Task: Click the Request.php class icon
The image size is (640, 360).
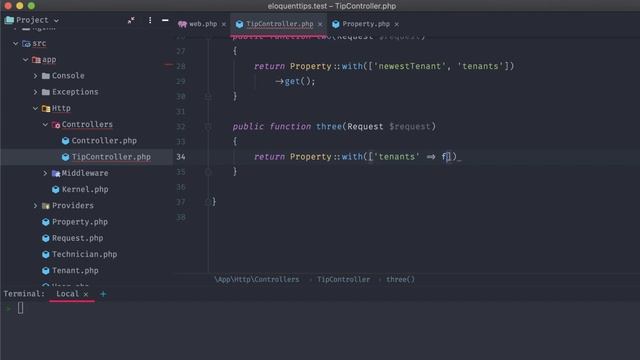Action: click(x=46, y=238)
